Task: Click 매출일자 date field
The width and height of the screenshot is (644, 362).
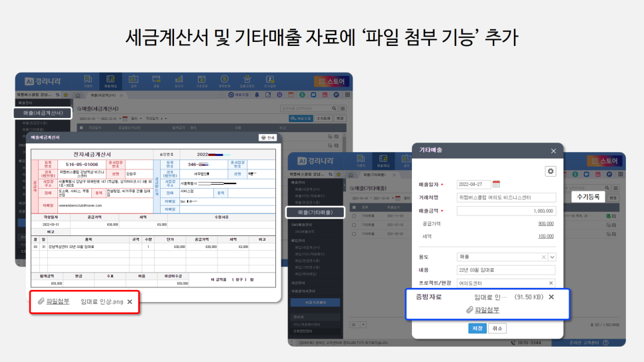Action: tap(473, 185)
